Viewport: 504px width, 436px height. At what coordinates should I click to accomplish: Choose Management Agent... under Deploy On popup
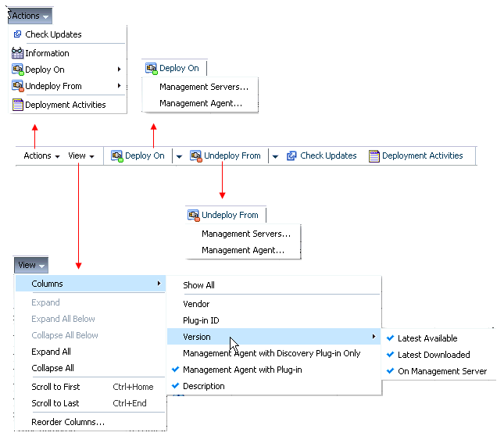[x=201, y=103]
